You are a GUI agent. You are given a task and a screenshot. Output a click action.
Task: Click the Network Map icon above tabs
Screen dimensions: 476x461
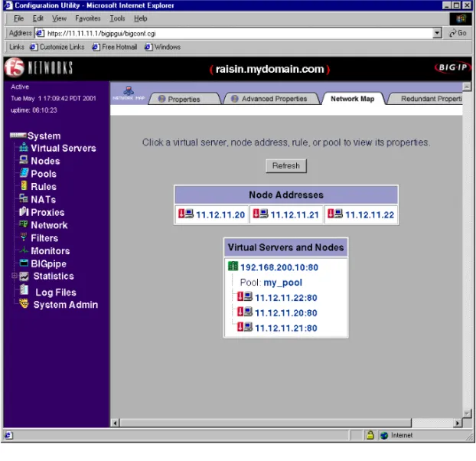click(129, 93)
